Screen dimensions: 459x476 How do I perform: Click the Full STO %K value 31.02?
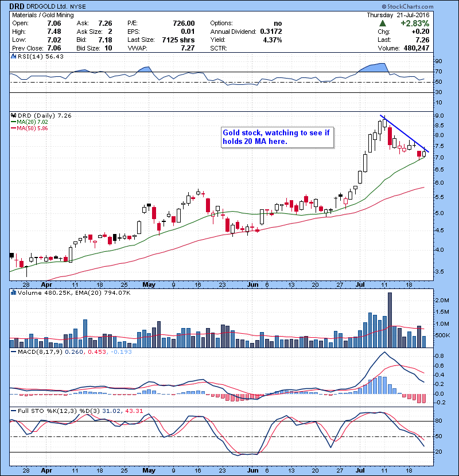pos(111,411)
